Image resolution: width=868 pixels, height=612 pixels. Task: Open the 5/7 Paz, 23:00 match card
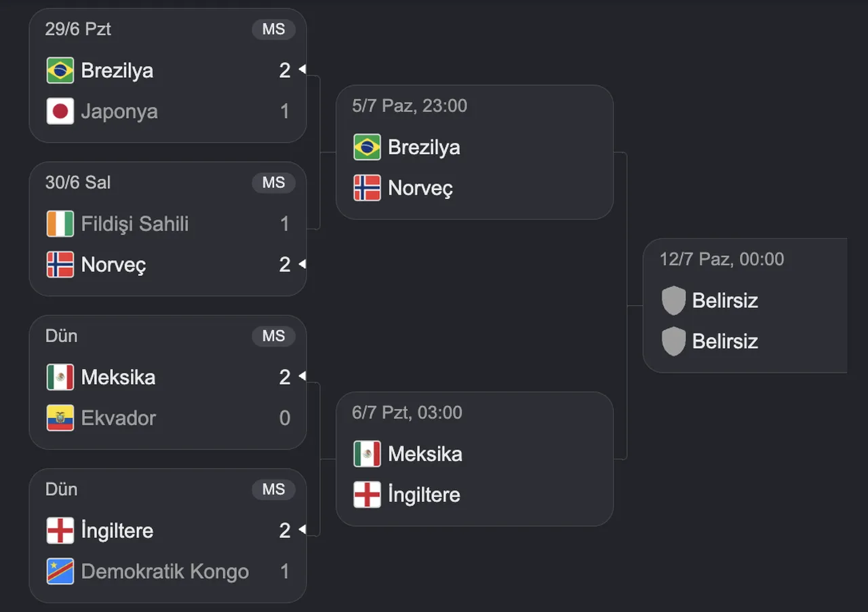(x=475, y=152)
